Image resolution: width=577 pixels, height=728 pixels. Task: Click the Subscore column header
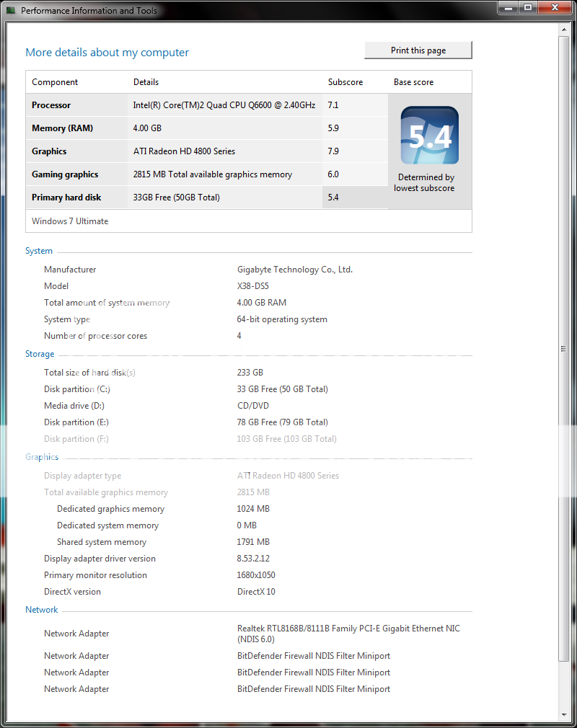coord(345,82)
